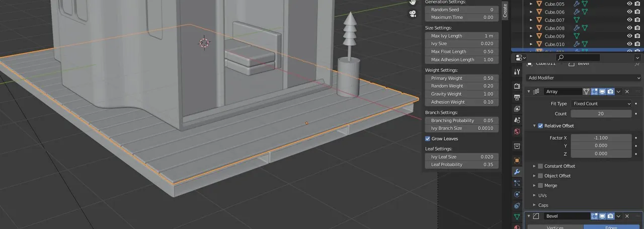
Task: Remove the Array modifier
Action: point(627,92)
